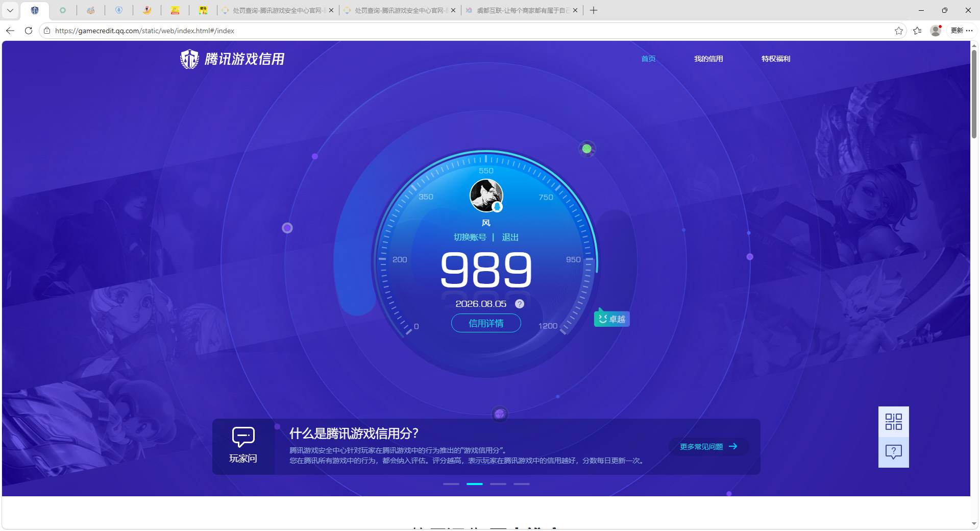Open the 更多常见问题 link

(x=708, y=447)
